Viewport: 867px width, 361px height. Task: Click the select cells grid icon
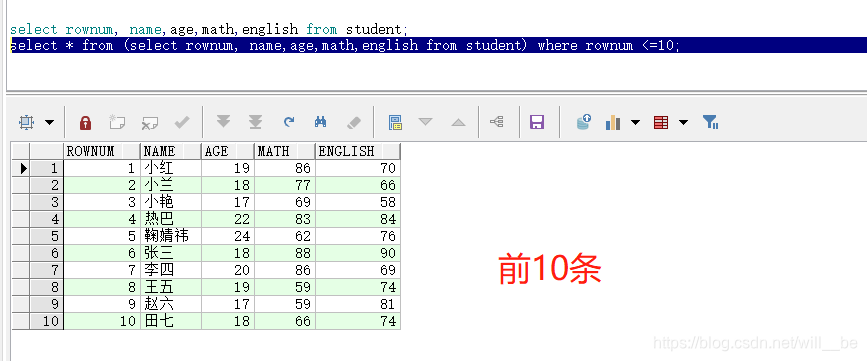[26, 122]
